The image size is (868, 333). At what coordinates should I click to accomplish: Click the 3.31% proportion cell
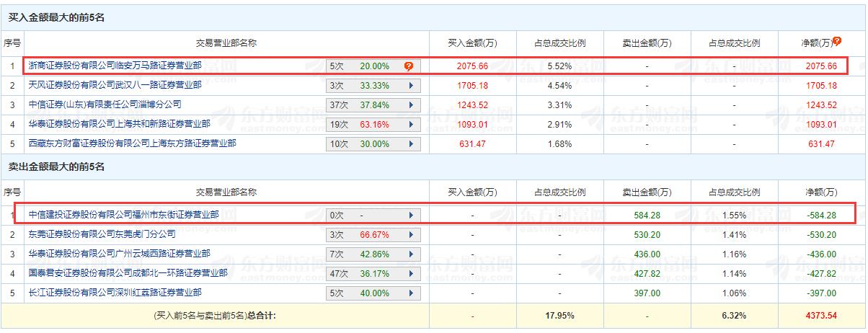559,105
